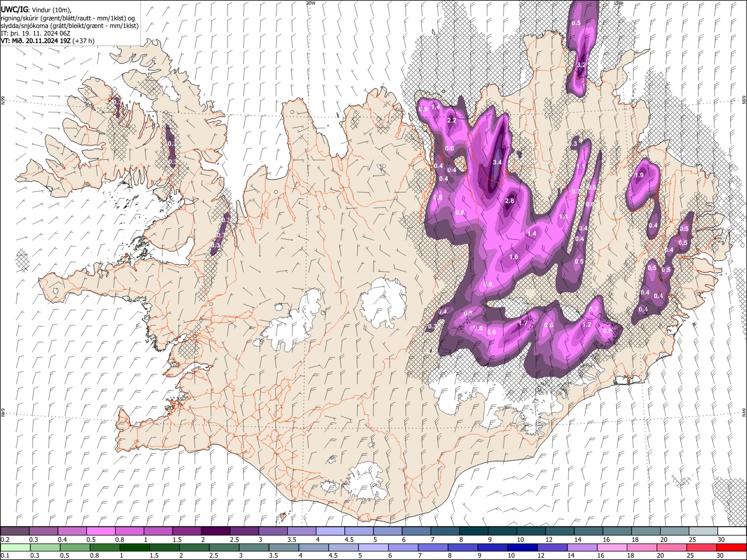Pick the bright pink swatch between 0.5 and 0.8, upper legend
This screenshot has height=560, width=747.
click(100, 531)
